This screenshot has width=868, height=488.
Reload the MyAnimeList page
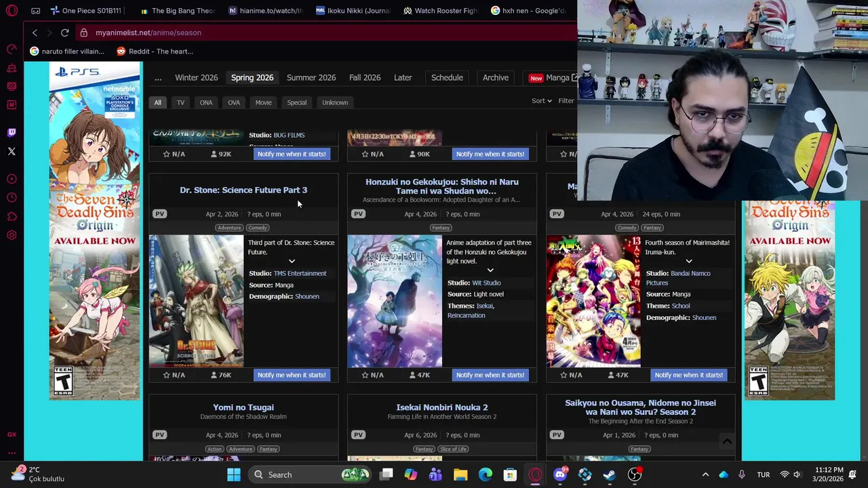64,33
